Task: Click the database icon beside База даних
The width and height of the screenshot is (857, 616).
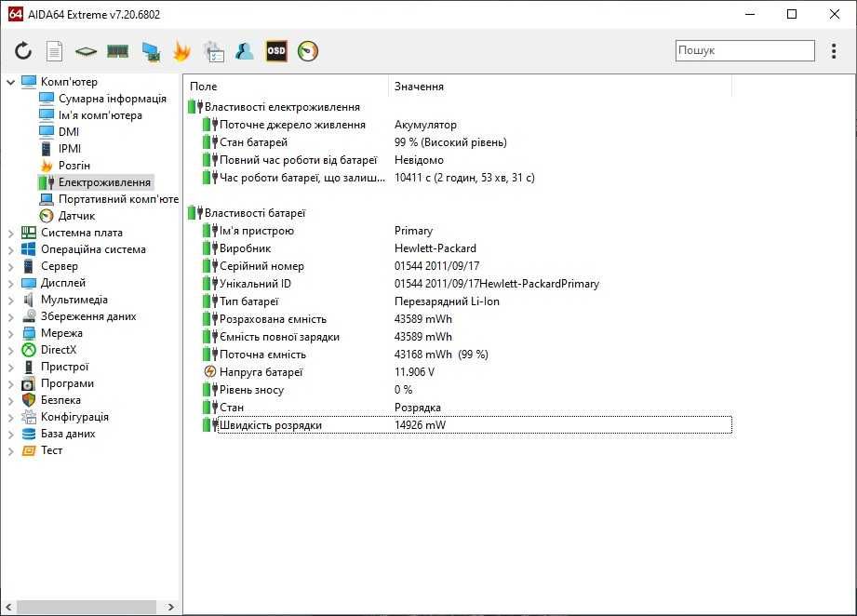Action: click(29, 434)
